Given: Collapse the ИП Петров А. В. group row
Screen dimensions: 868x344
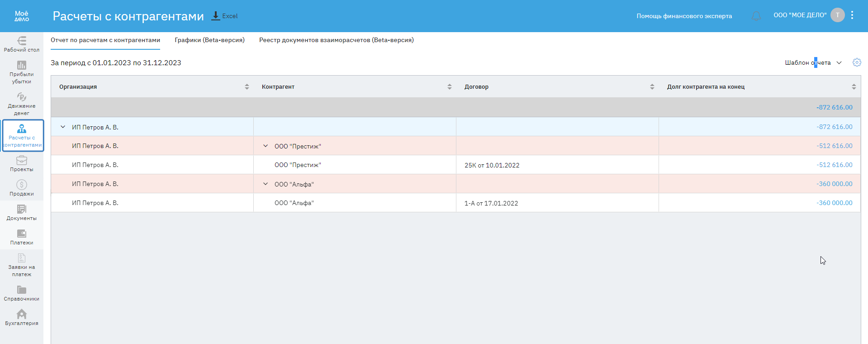Looking at the screenshot, I should pyautogui.click(x=63, y=127).
